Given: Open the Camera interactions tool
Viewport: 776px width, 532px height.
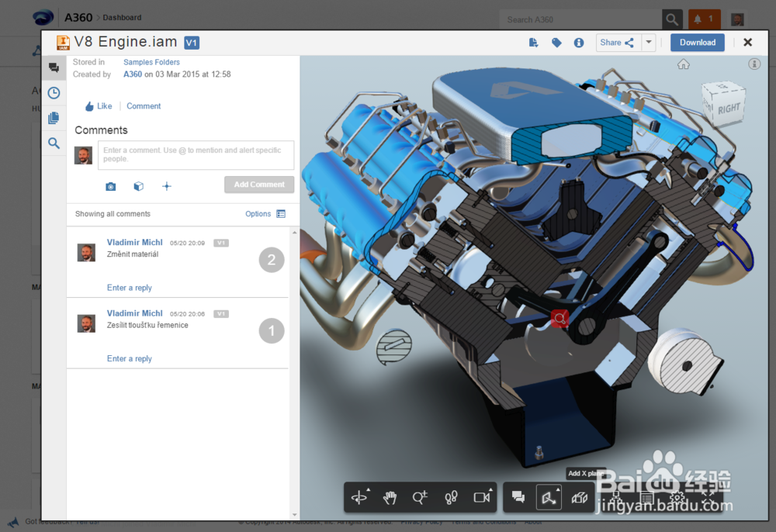Looking at the screenshot, I should [x=482, y=497].
